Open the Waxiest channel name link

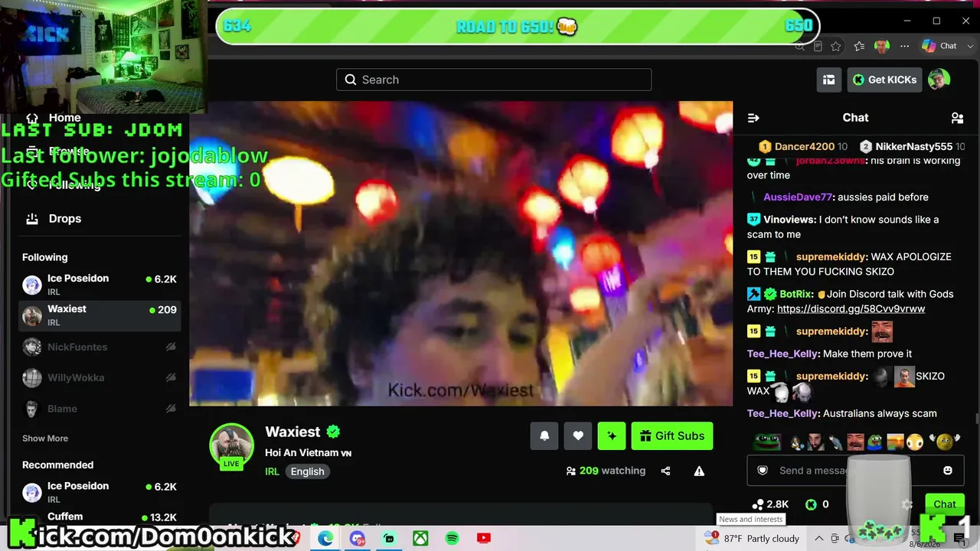coord(292,432)
